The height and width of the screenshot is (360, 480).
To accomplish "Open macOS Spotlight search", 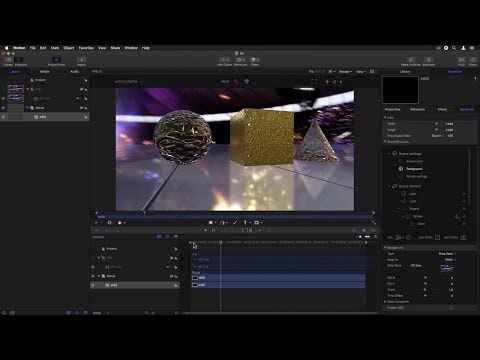I will pyautogui.click(x=454, y=48).
